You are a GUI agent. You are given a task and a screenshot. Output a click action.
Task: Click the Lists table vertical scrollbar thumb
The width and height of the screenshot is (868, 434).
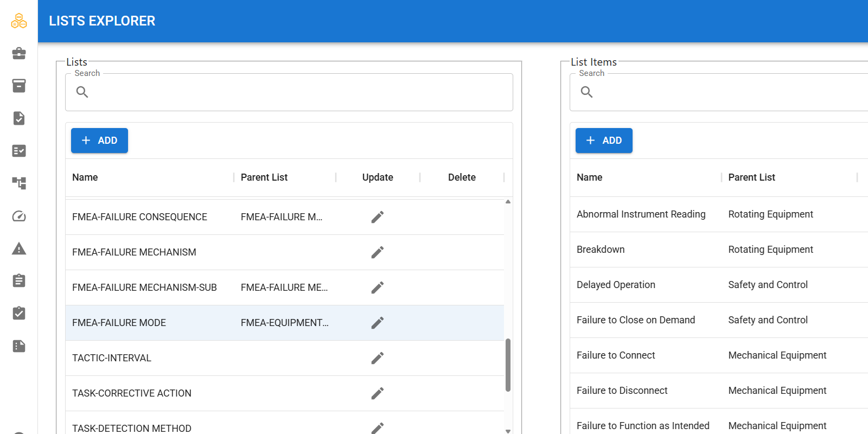[508, 365]
